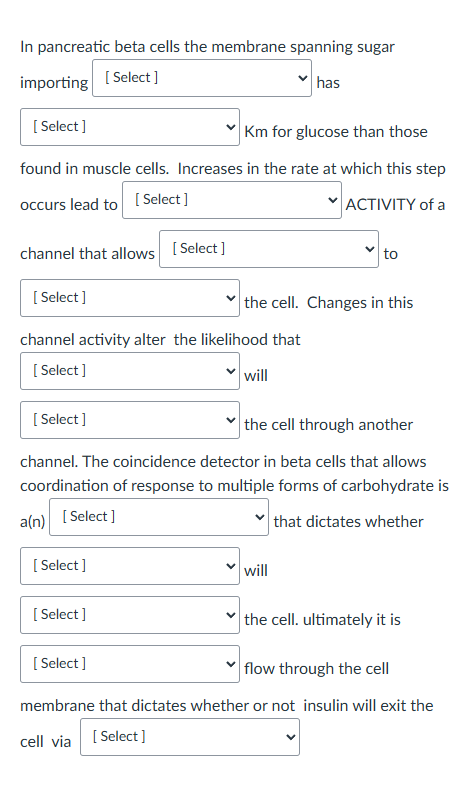This screenshot has width=472, height=791.
Task: Open the dropdown before "the cell through another"
Action: coord(130,420)
